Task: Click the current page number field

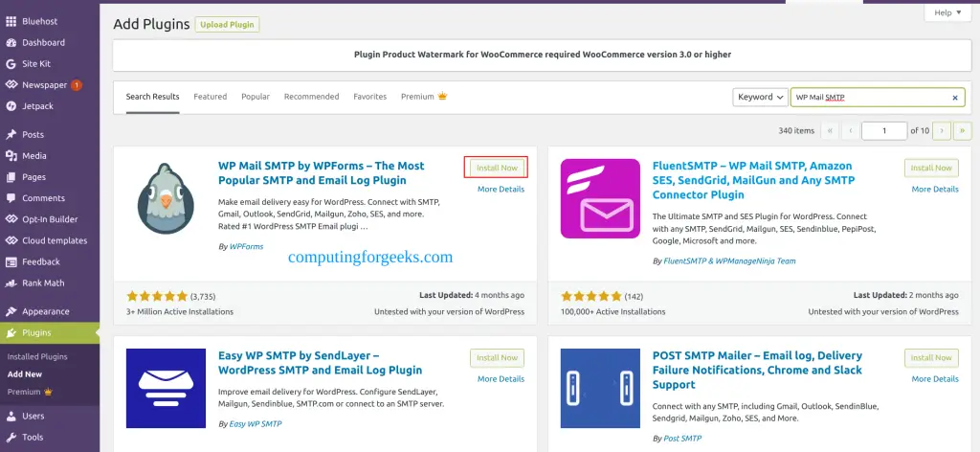Action: pyautogui.click(x=883, y=130)
